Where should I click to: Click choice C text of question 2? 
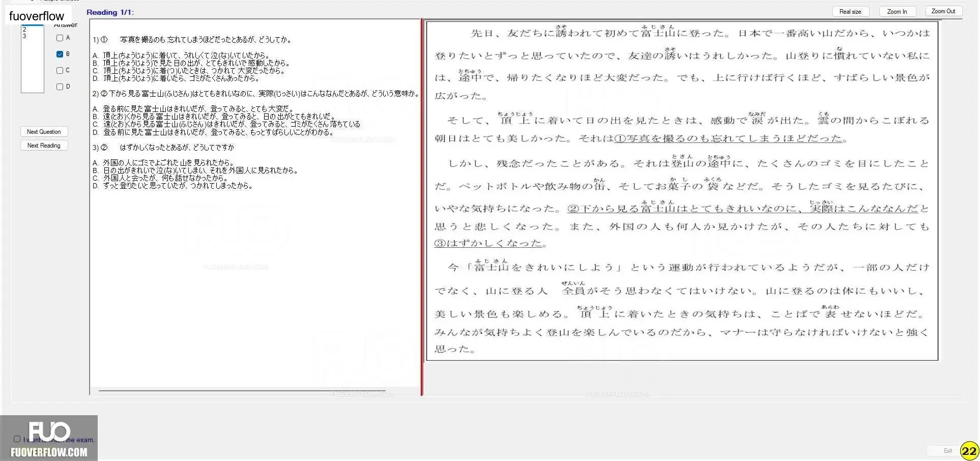tap(226, 124)
